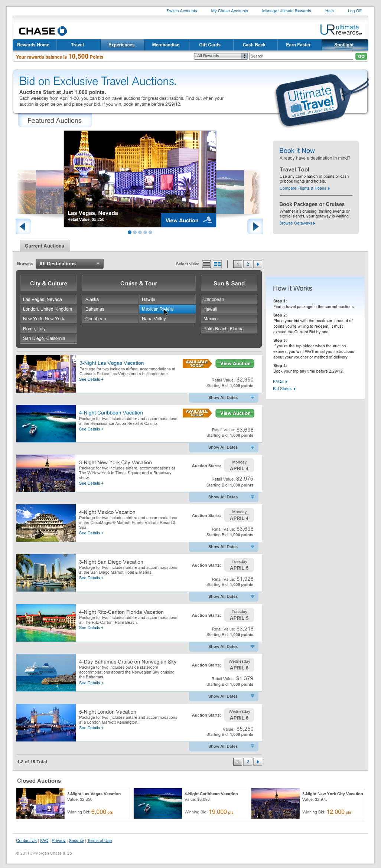Open the Gift Cards nav tab
This screenshot has height=868, width=381.
click(x=211, y=45)
